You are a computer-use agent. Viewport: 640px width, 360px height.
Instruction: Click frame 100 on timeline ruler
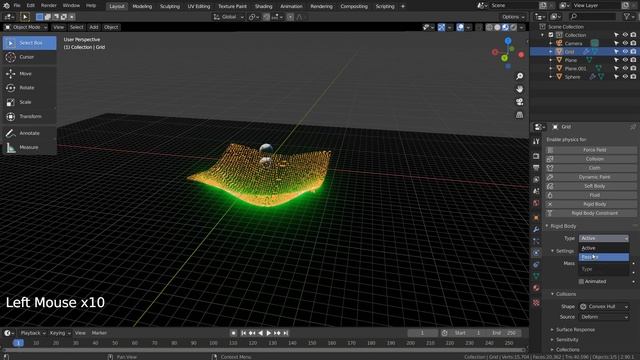(213, 343)
